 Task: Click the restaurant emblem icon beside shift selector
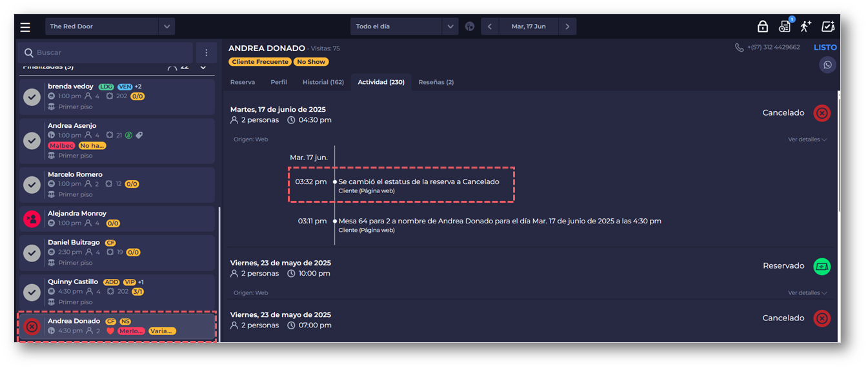pyautogui.click(x=470, y=26)
